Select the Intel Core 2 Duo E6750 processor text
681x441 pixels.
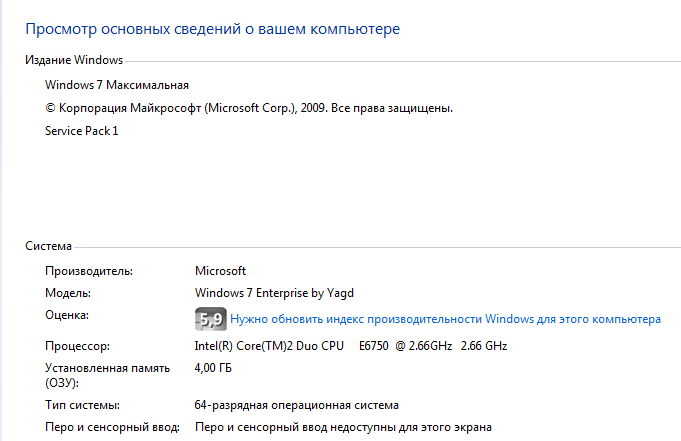(350, 346)
